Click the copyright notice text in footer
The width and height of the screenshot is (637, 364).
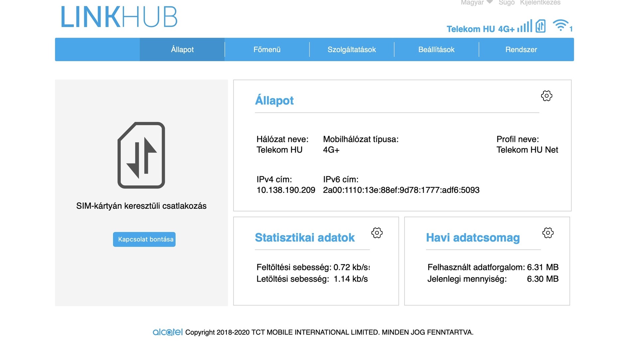[329, 332]
